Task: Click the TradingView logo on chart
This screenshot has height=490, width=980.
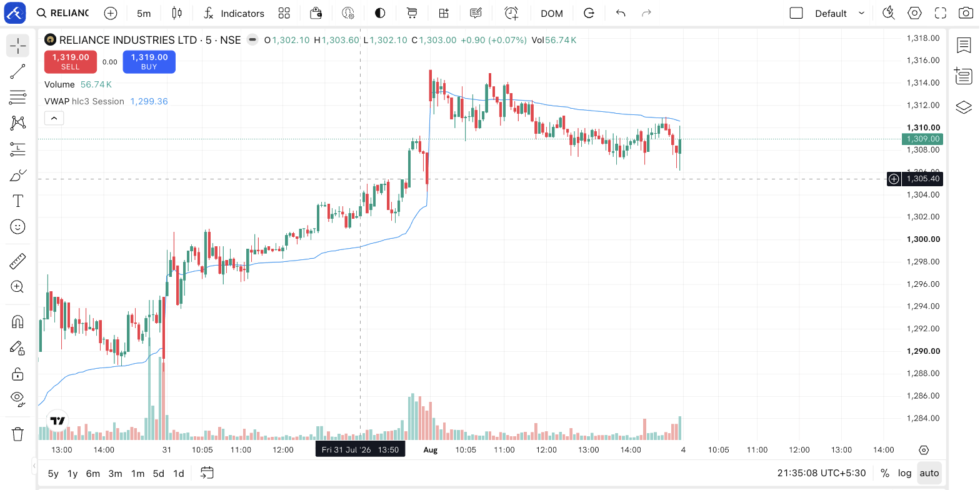Action: (x=58, y=421)
